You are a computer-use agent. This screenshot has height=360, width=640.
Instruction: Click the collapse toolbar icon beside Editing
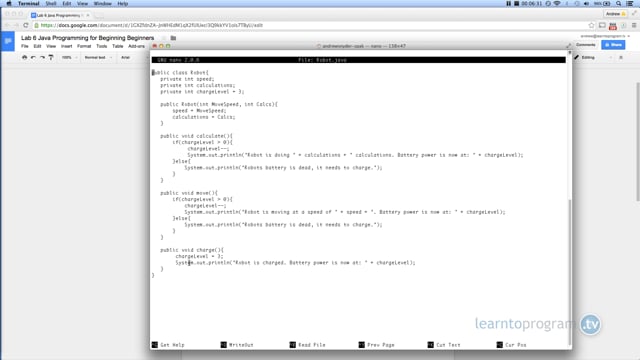tap(621, 58)
